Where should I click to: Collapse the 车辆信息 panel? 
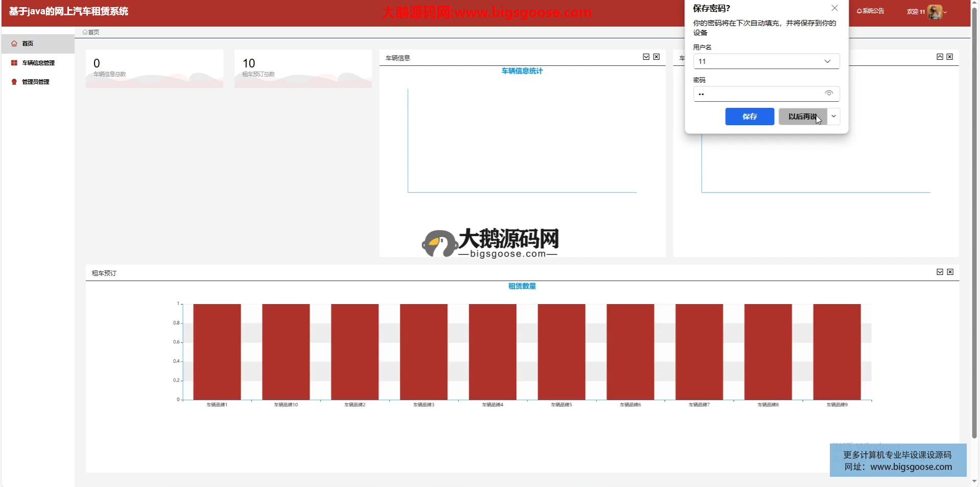click(646, 57)
